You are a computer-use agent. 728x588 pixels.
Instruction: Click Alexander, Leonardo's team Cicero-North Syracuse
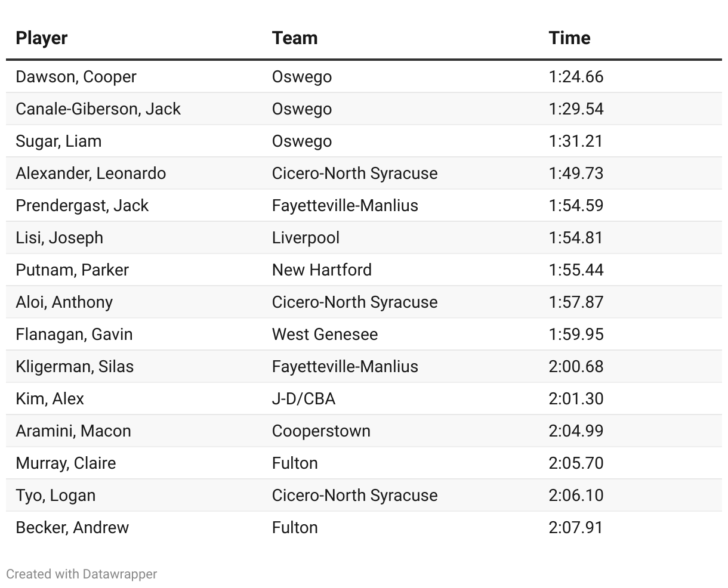pyautogui.click(x=354, y=174)
